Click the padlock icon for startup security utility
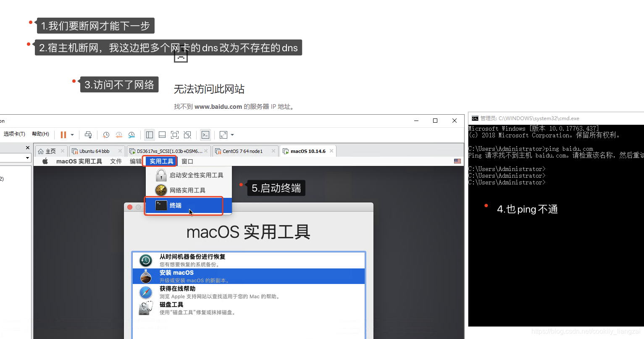This screenshot has height=339, width=644. (x=161, y=175)
